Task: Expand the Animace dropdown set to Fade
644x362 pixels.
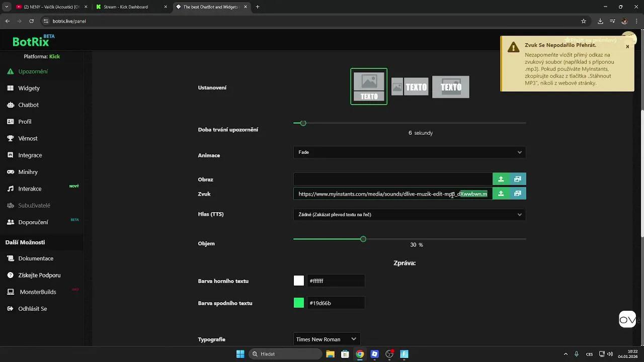Action: [x=409, y=152]
